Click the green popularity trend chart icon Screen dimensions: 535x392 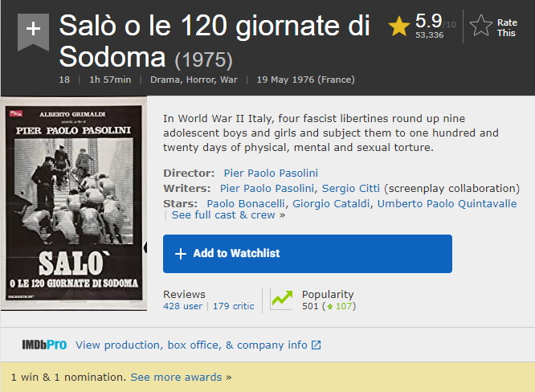(x=281, y=299)
